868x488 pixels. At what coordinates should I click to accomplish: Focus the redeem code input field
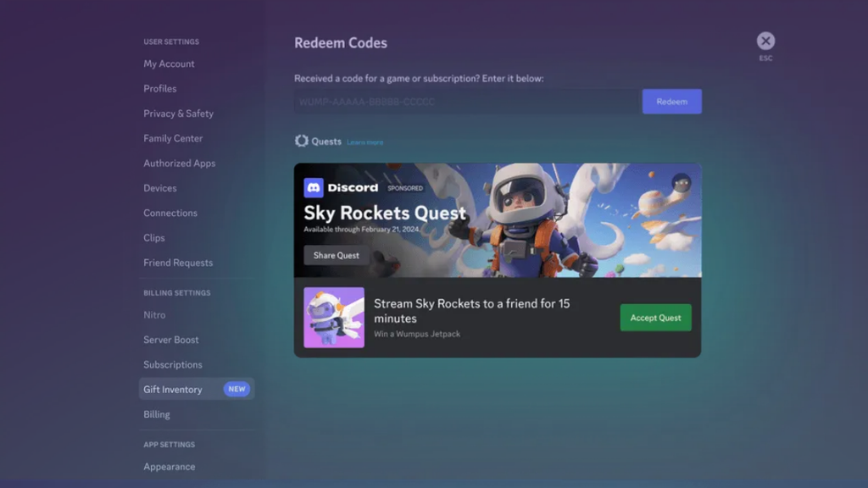467,102
